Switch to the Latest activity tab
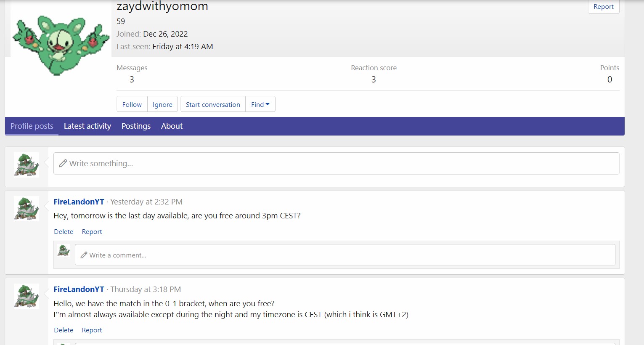This screenshot has height=345, width=644. coord(87,126)
